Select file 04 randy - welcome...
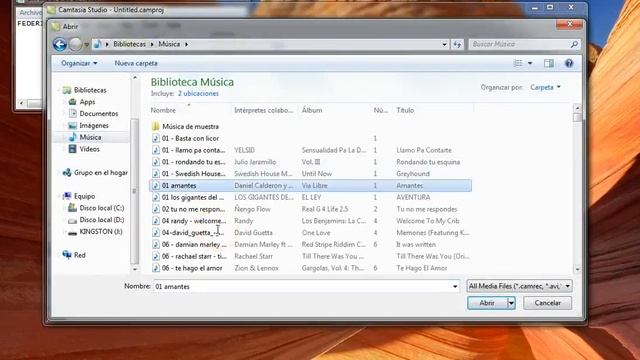This screenshot has width=640, height=360. click(189, 221)
